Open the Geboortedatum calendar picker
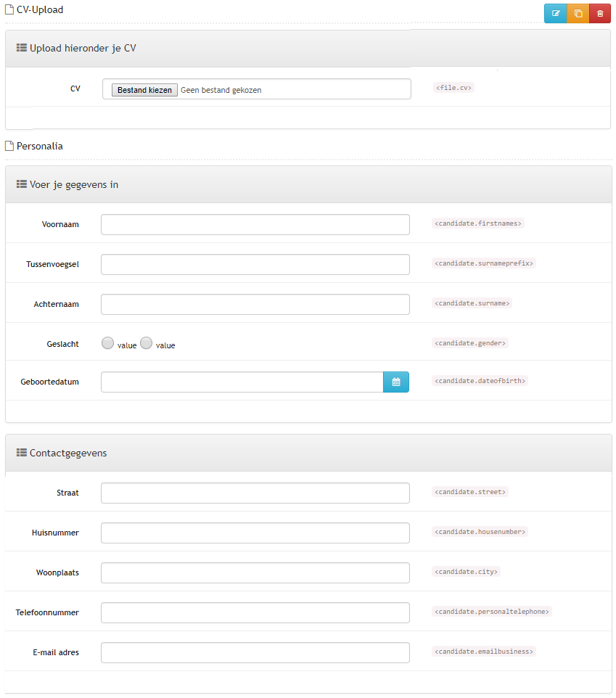This screenshot has height=698, width=616. (396, 382)
